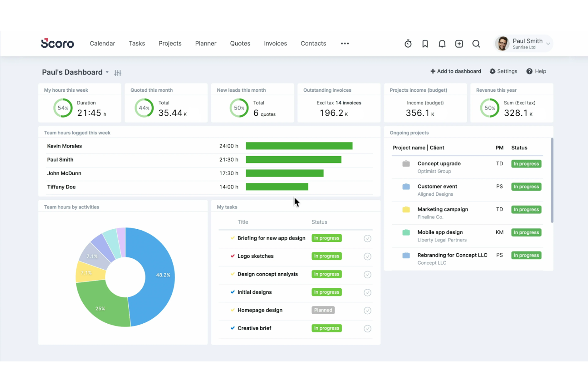Open notifications via the bell icon
The height and width of the screenshot is (392, 588).
442,43
